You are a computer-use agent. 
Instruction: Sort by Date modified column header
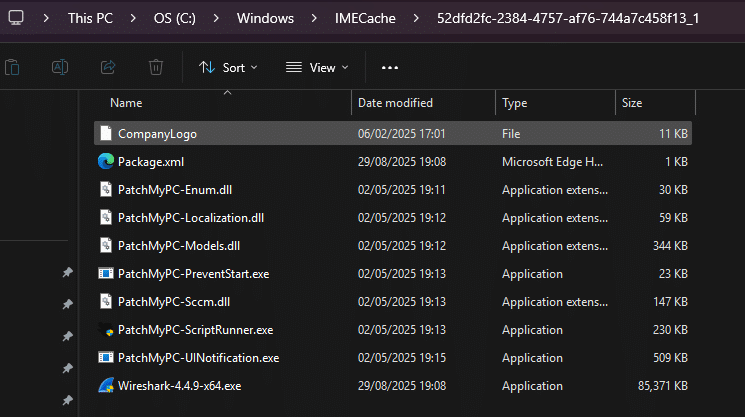(395, 103)
